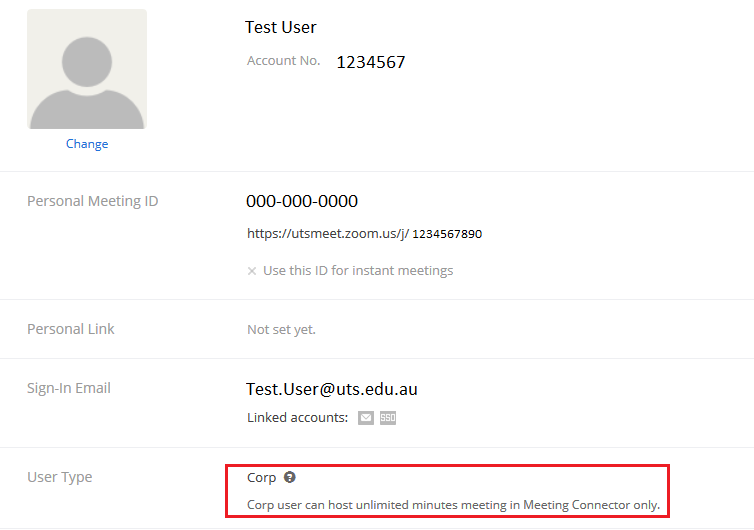Click the Personal Meeting ID row label
This screenshot has height=530, width=754.
coord(92,201)
